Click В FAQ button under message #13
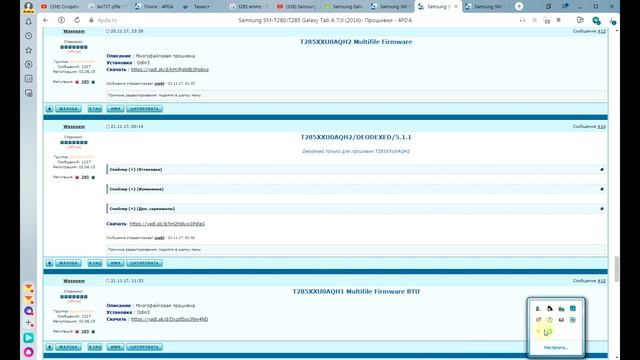The height and width of the screenshot is (360, 640). [95, 109]
